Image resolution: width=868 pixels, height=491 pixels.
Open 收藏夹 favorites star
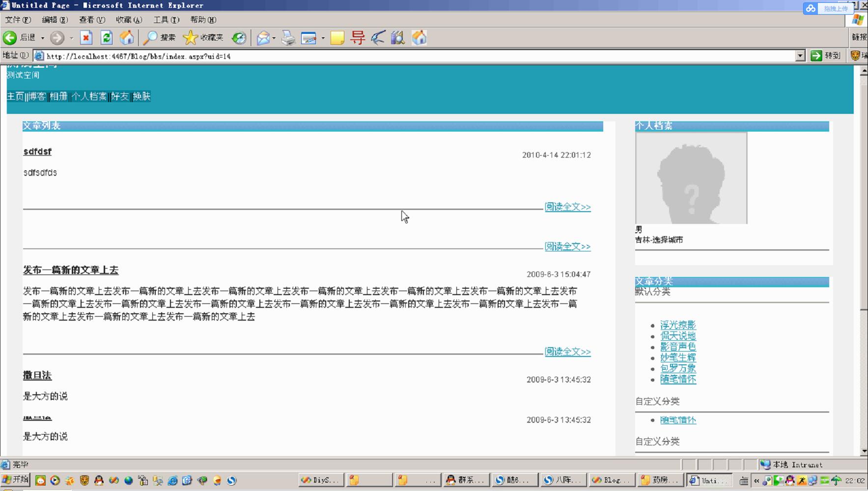[x=203, y=38]
